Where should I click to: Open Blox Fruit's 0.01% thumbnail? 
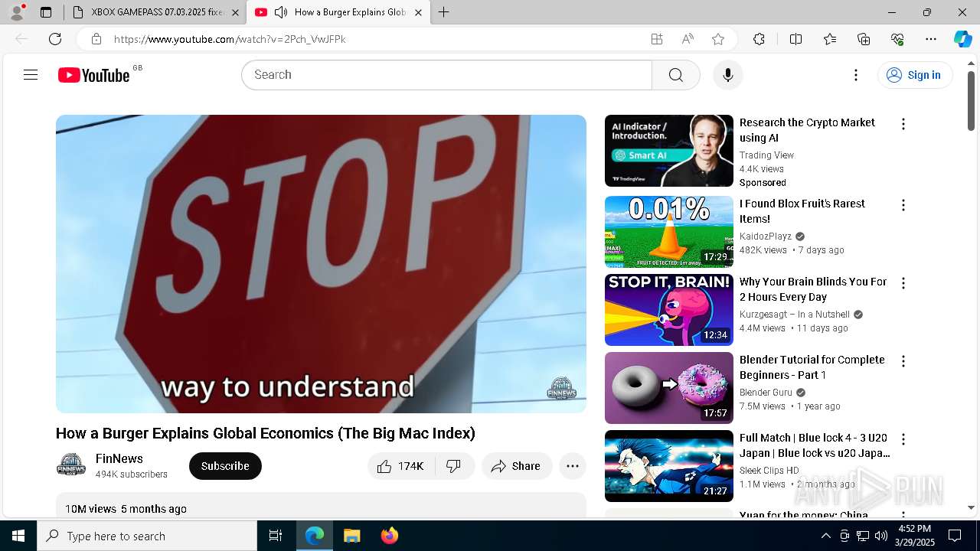(669, 232)
